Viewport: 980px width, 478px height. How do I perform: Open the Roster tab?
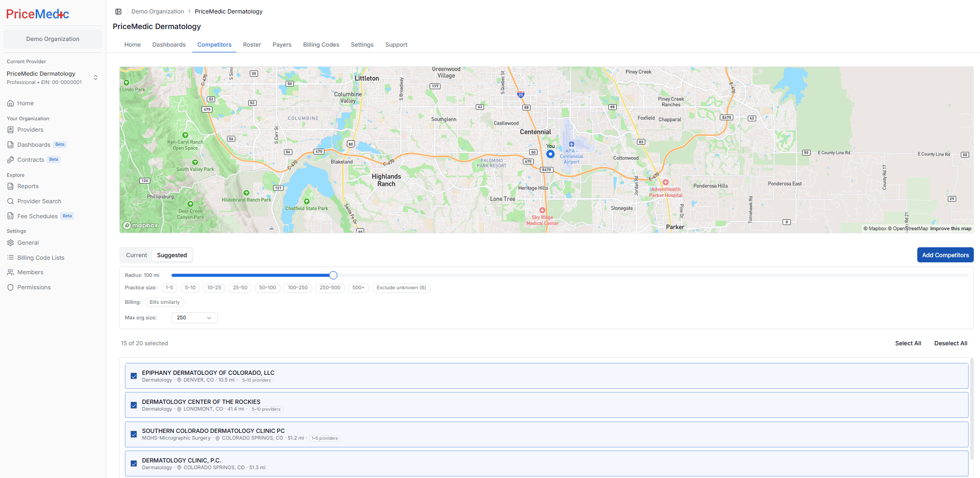(x=252, y=45)
